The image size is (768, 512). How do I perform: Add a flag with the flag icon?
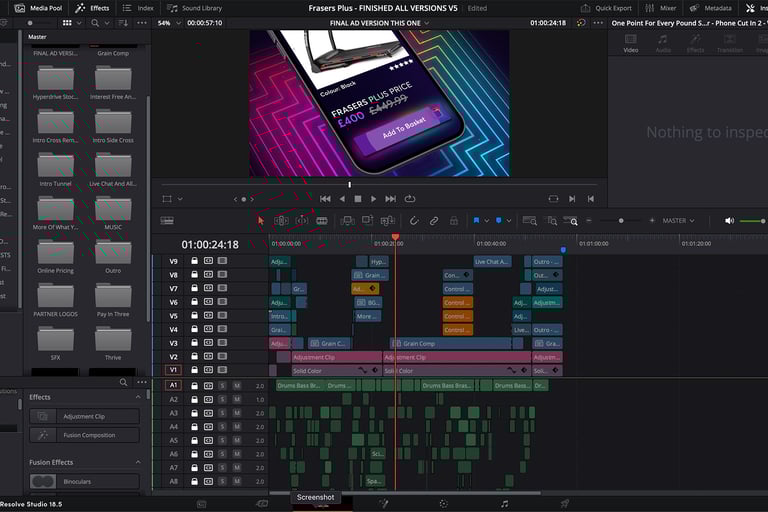tap(476, 221)
